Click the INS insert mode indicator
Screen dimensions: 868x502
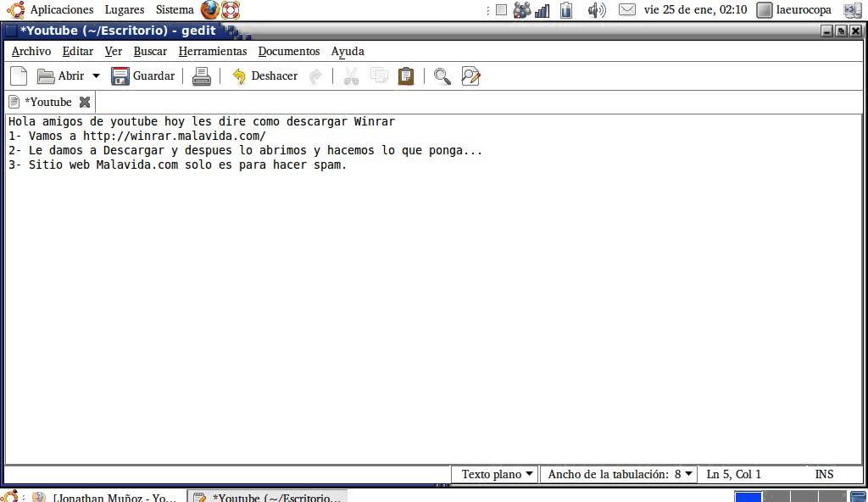824,474
